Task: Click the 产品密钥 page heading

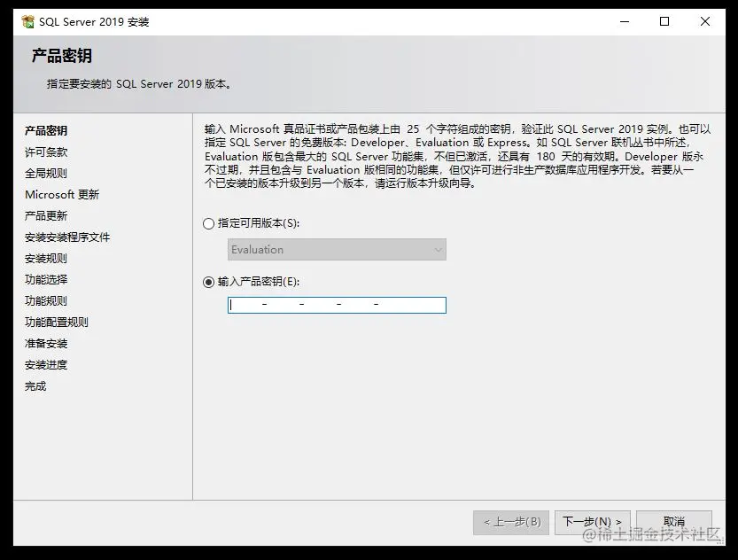Action: (x=62, y=56)
